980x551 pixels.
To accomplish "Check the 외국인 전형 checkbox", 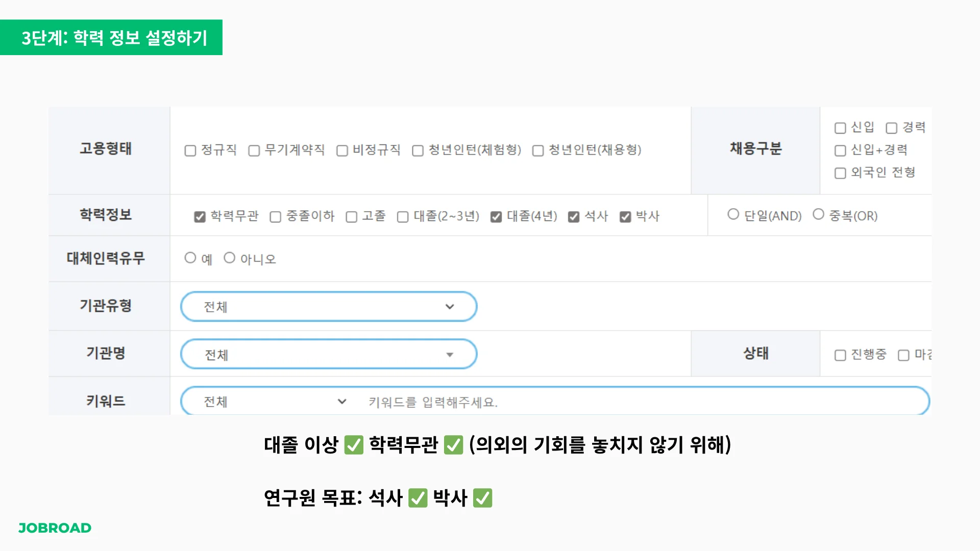I will pyautogui.click(x=840, y=172).
